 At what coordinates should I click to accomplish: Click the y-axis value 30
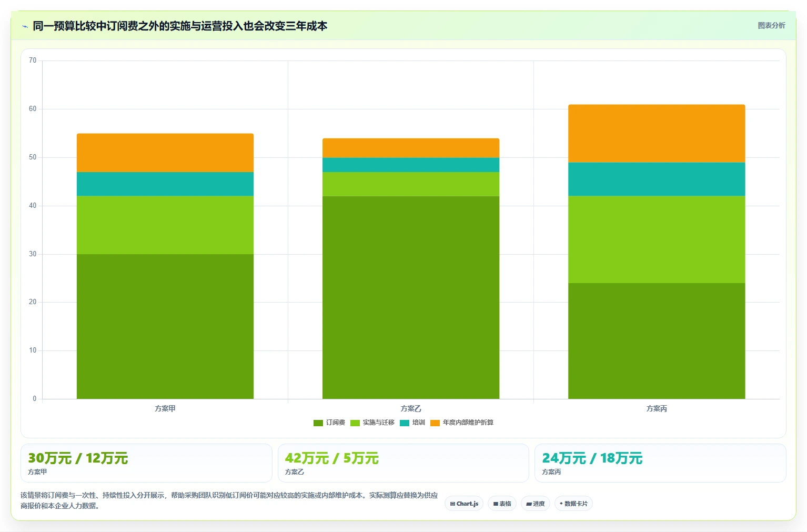pos(33,254)
